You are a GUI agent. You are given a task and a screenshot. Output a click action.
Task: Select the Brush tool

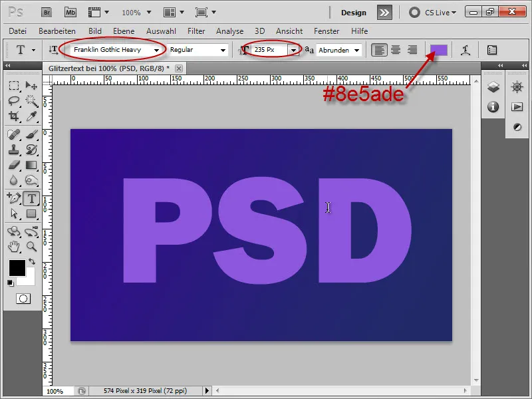[31, 135]
